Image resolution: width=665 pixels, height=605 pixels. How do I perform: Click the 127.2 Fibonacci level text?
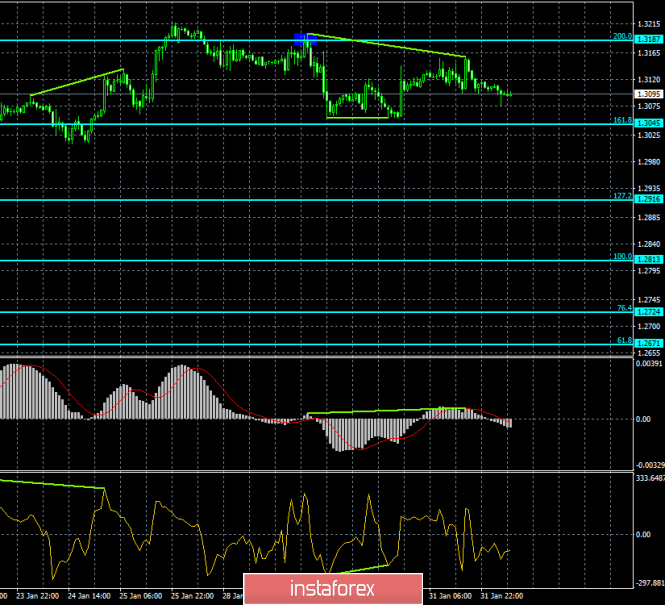[x=623, y=196]
